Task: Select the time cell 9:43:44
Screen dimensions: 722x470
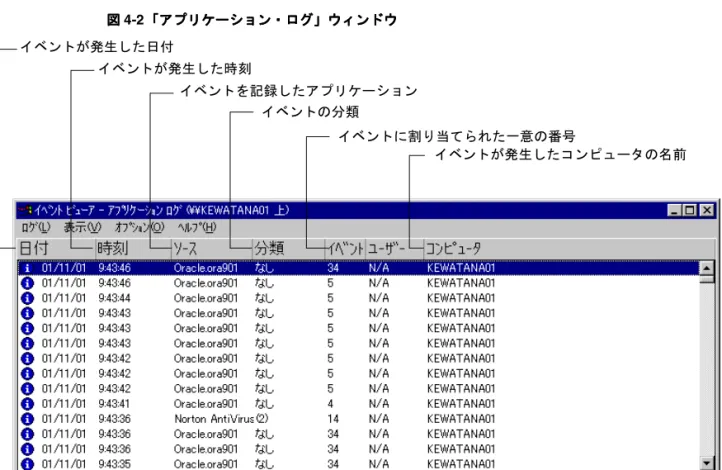Action: click(x=114, y=298)
